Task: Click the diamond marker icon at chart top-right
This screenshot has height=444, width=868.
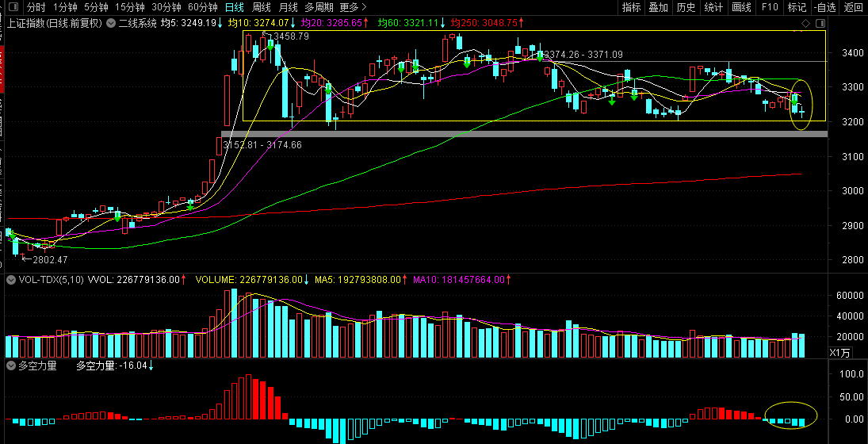Action: point(805,24)
